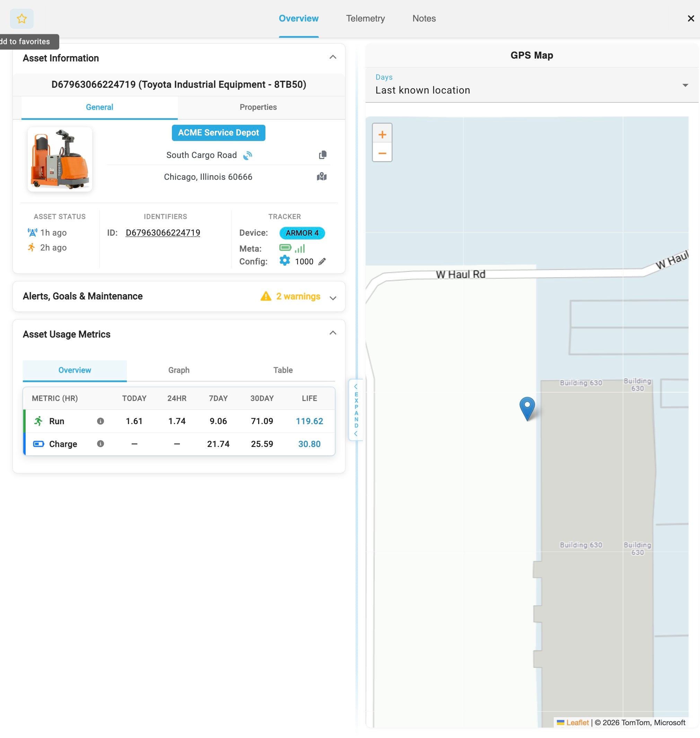Screen dimensions: 700x738
Task: Open asset ID D67963066224719 link
Action: pyautogui.click(x=163, y=232)
